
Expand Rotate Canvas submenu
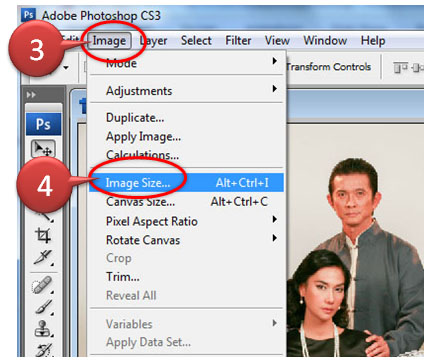click(x=186, y=240)
